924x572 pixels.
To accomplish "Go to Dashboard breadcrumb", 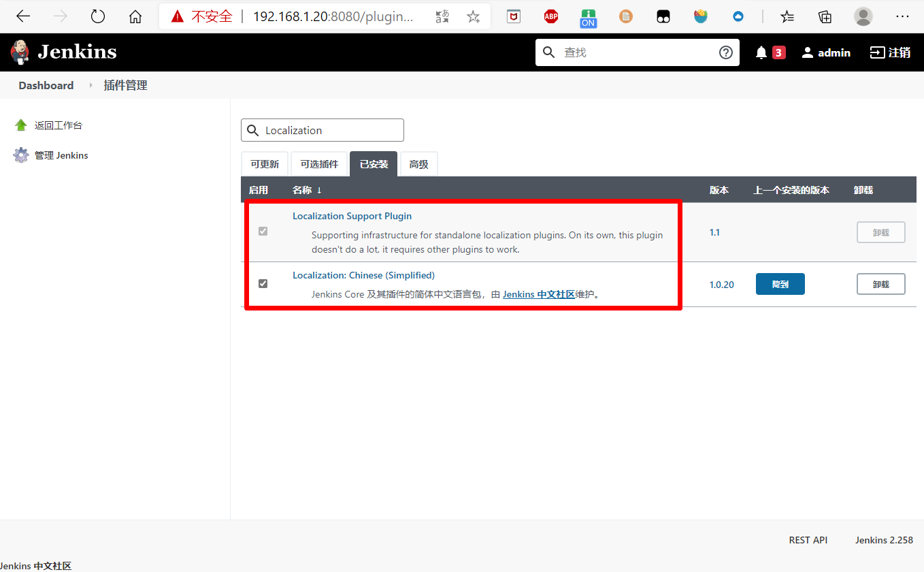I will click(46, 85).
